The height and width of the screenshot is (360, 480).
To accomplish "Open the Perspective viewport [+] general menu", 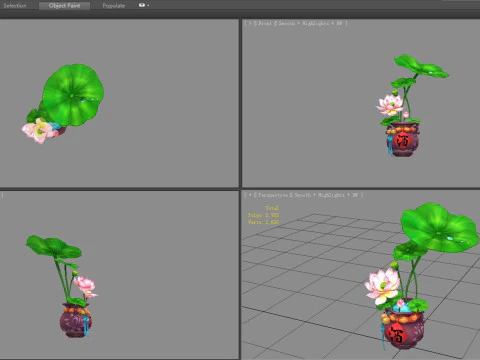I will point(250,195).
